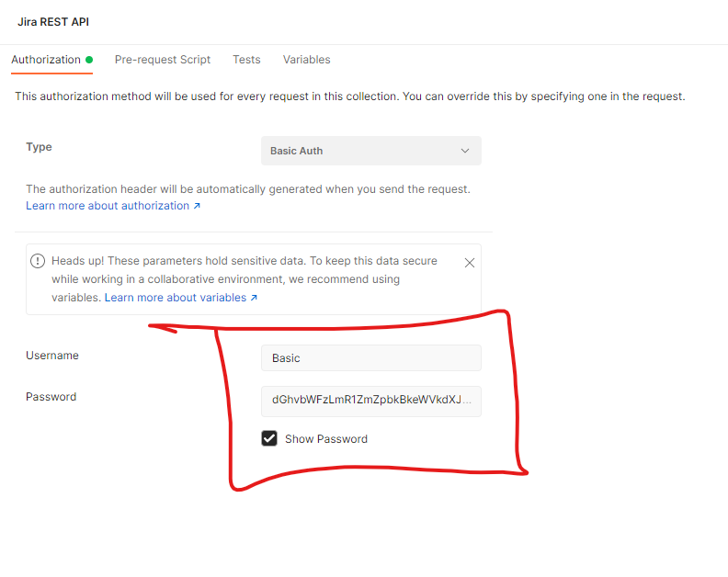Click the external-link arrow after authorization link

click(x=197, y=206)
